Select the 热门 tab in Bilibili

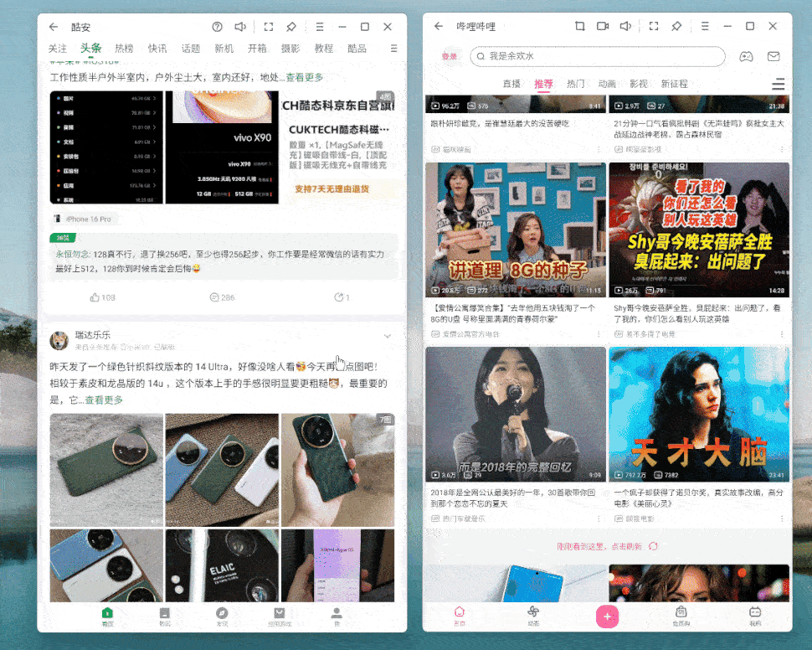[576, 84]
